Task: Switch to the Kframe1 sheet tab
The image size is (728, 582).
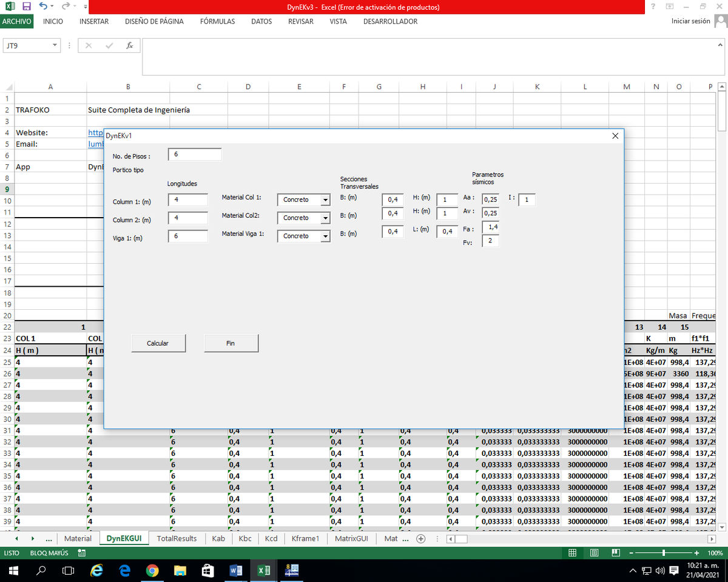Action: pyautogui.click(x=305, y=538)
